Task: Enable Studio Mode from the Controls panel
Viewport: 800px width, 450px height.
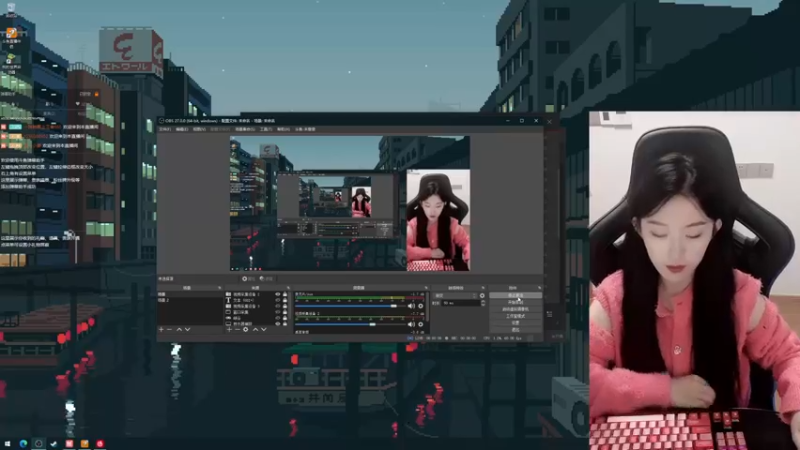Action: [515, 316]
